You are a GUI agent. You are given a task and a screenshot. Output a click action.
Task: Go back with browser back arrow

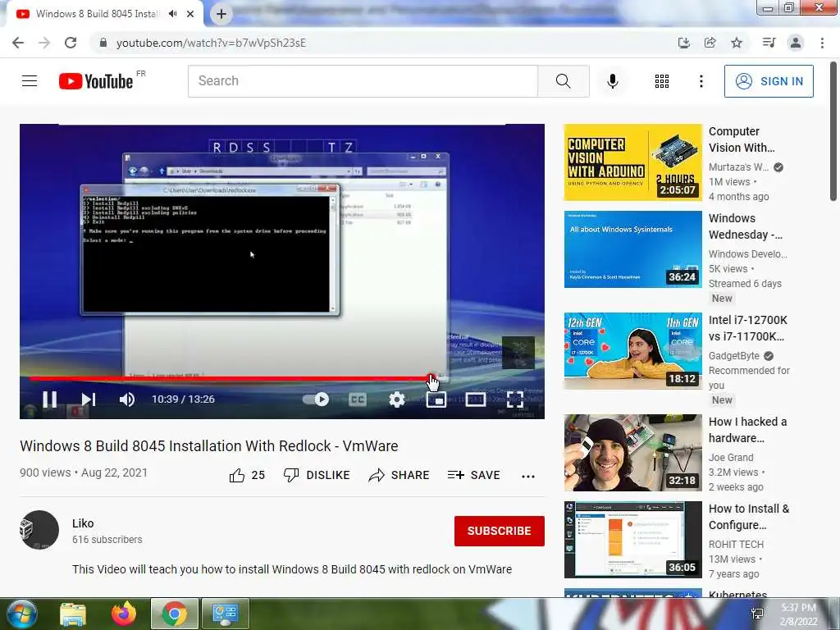[x=18, y=43]
